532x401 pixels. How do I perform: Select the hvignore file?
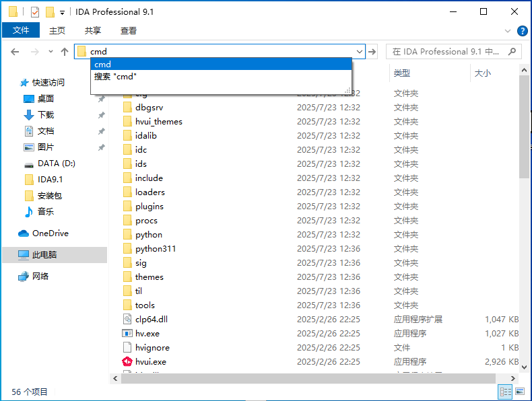click(152, 347)
